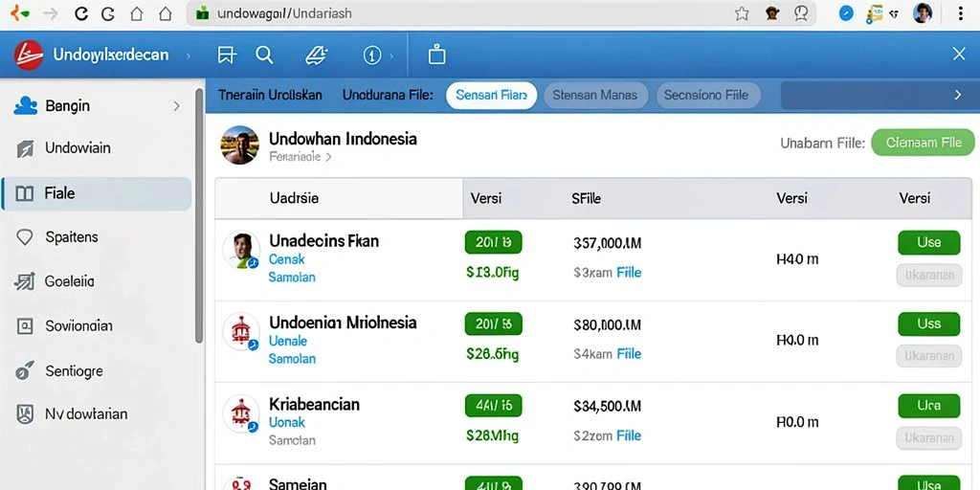Screen dimensions: 980x490
Task: Click Undoenian Mriolnesia green version badge
Action: (494, 323)
